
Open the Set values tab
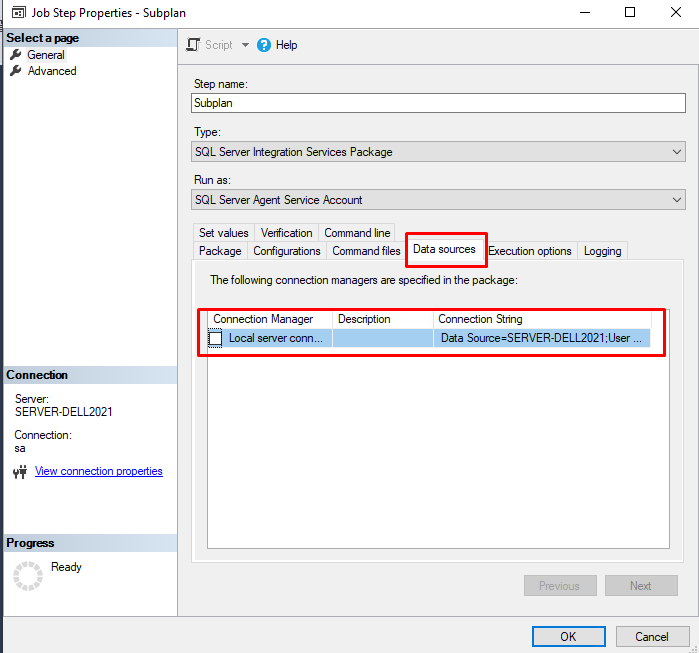click(223, 233)
